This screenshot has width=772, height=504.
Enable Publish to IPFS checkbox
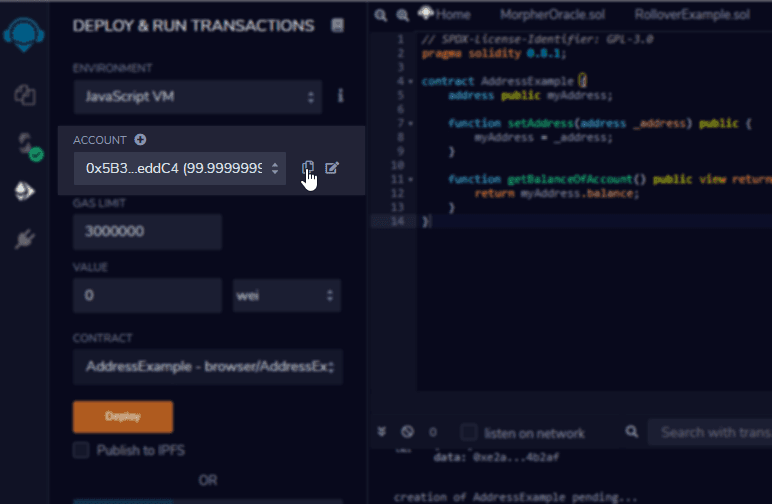click(81, 450)
